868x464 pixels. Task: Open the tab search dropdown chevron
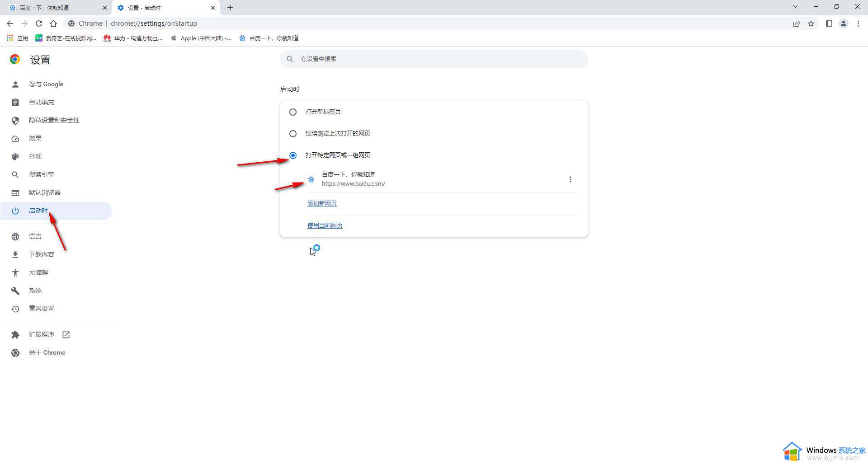pos(795,6)
